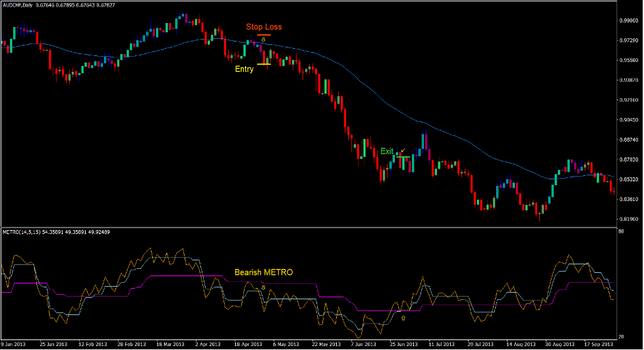This screenshot has width=644, height=350.
Task: Click the 0.97290 price axis label
Action: coord(629,40)
